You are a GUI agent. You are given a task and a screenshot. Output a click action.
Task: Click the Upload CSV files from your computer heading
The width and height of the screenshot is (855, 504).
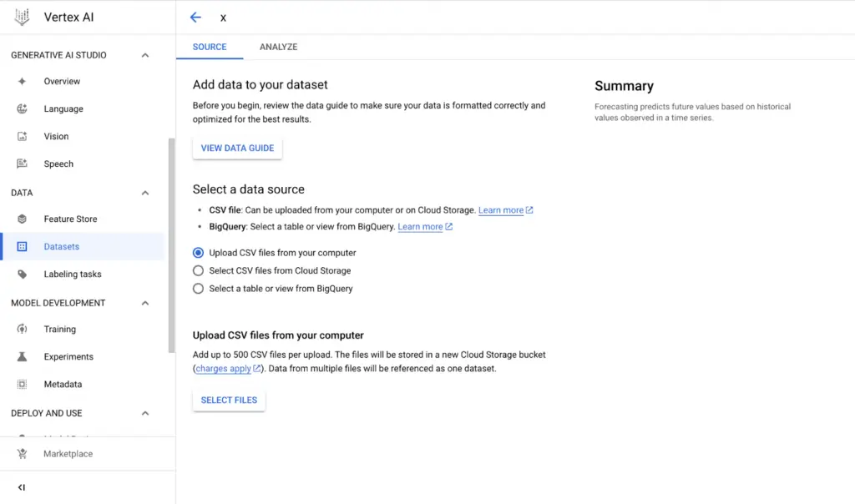pyautogui.click(x=278, y=335)
